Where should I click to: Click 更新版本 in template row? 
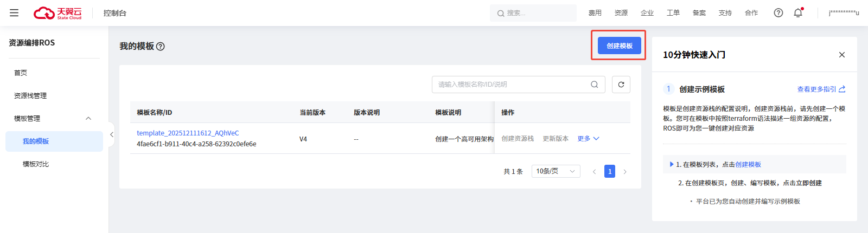pyautogui.click(x=556, y=139)
